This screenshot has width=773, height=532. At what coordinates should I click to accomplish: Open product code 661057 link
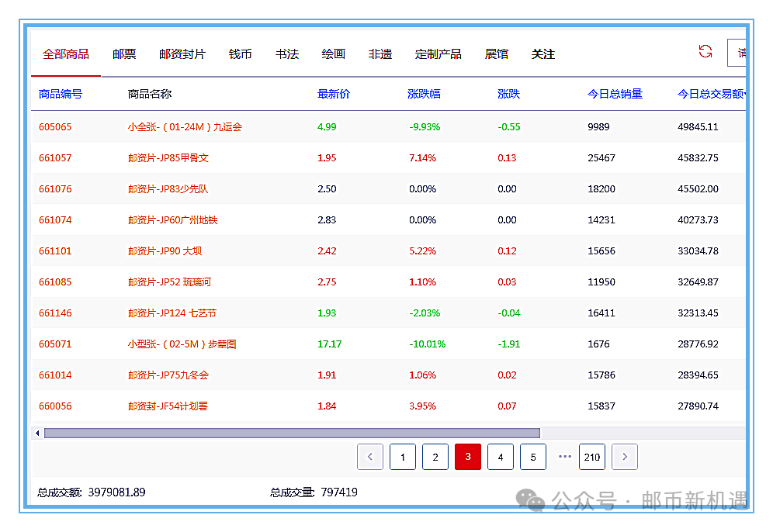coord(55,157)
